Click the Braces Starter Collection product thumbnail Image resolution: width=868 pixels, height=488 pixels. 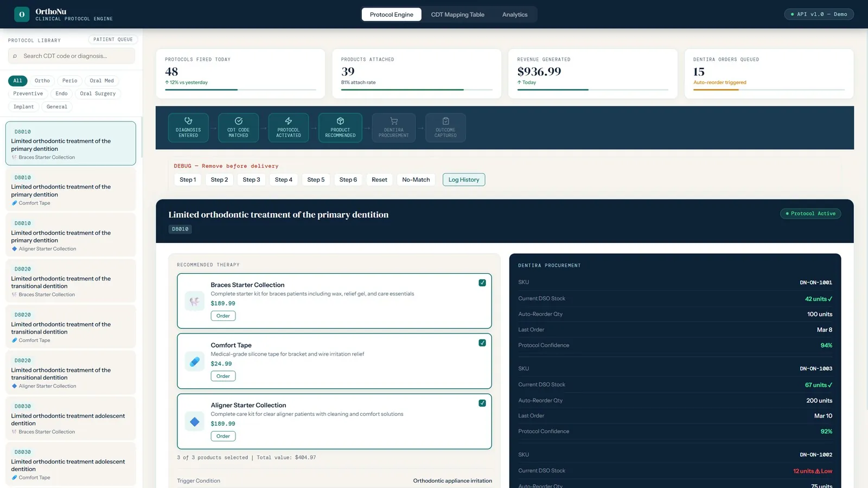194,301
